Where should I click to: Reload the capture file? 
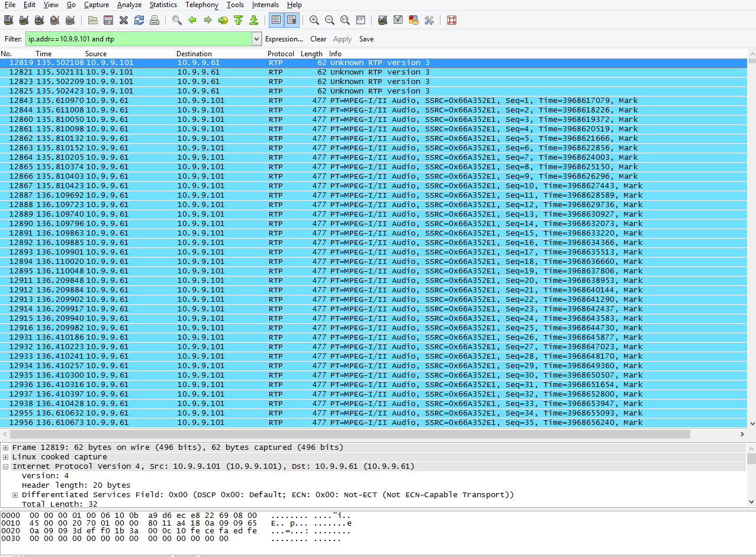pos(139,20)
